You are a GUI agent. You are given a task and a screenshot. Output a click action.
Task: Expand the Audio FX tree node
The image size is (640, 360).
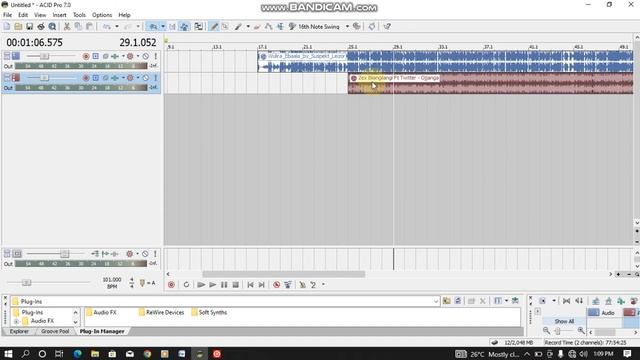16,321
